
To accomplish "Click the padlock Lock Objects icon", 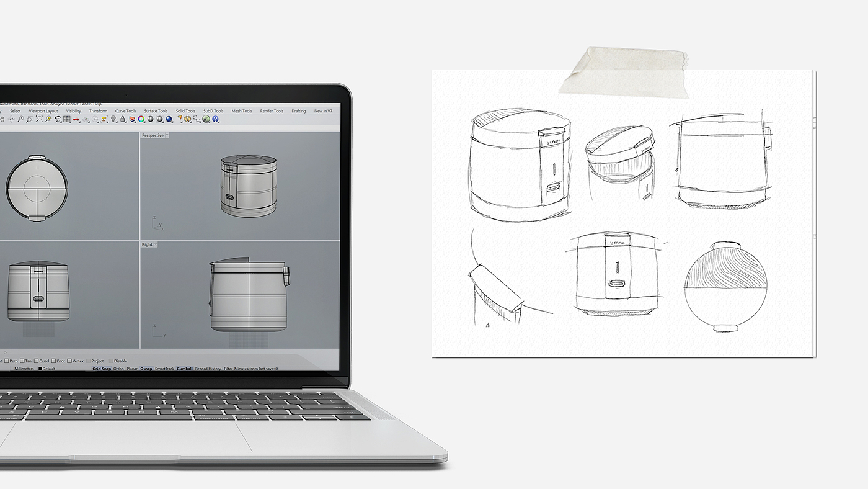I will pyautogui.click(x=122, y=119).
